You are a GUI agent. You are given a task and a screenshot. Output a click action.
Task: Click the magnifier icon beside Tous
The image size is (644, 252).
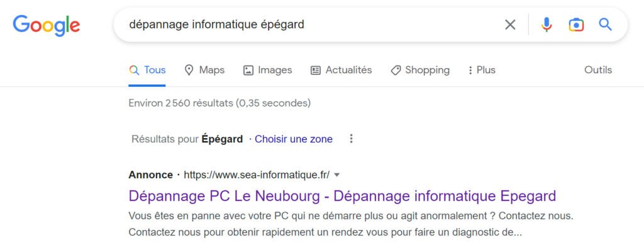134,70
